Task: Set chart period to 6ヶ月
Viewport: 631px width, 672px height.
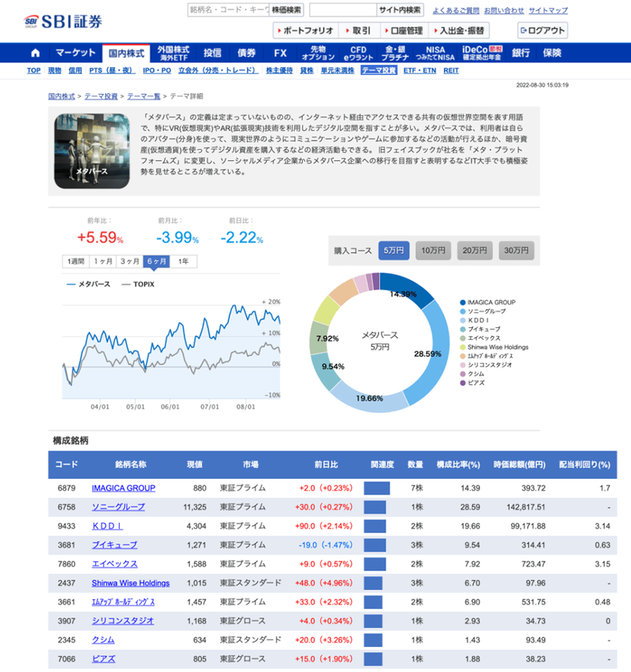Action: point(156,261)
